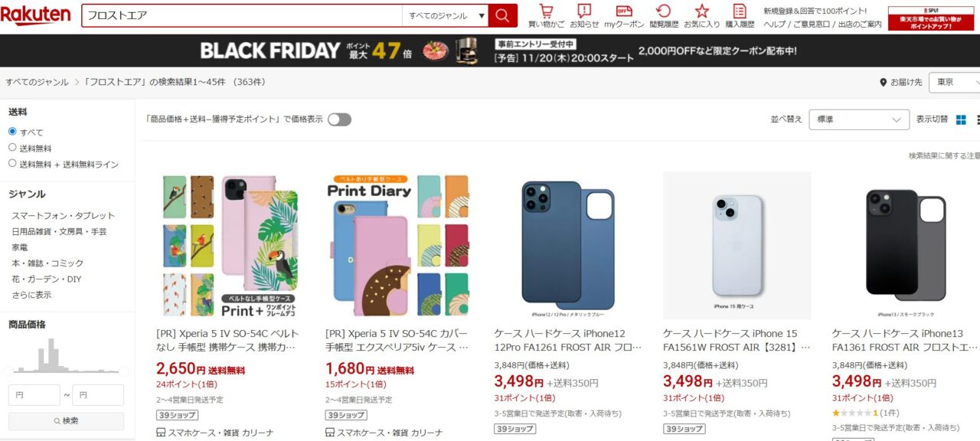This screenshot has height=441, width=980.
Task: Open the iPhone 15 FROST AIR product thumbnail
Action: 737,245
